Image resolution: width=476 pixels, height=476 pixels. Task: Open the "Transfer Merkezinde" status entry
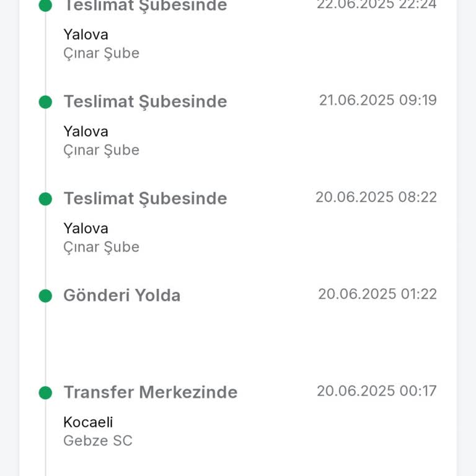pyautogui.click(x=150, y=392)
